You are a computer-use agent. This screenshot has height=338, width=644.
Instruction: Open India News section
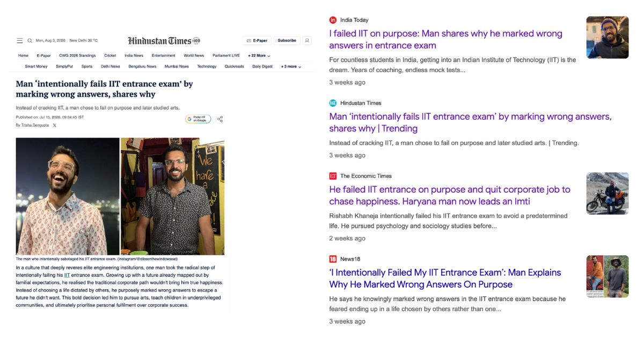click(134, 55)
